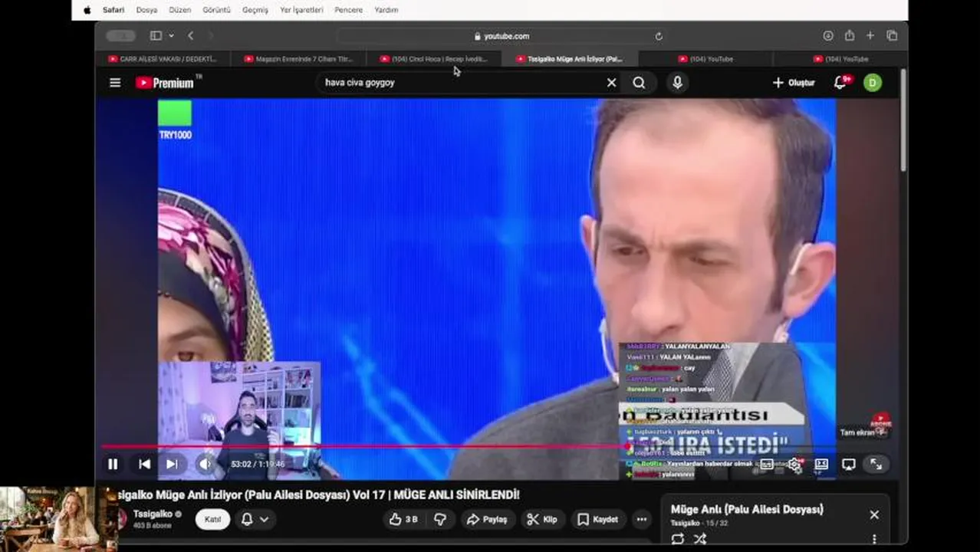This screenshot has width=980, height=552.
Task: Focus search box with 'hava civa goygoy'
Action: point(460,83)
